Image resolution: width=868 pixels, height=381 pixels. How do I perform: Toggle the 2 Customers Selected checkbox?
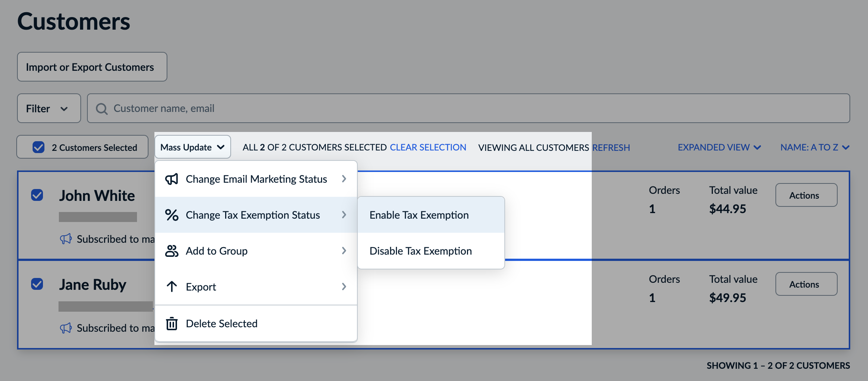(39, 147)
